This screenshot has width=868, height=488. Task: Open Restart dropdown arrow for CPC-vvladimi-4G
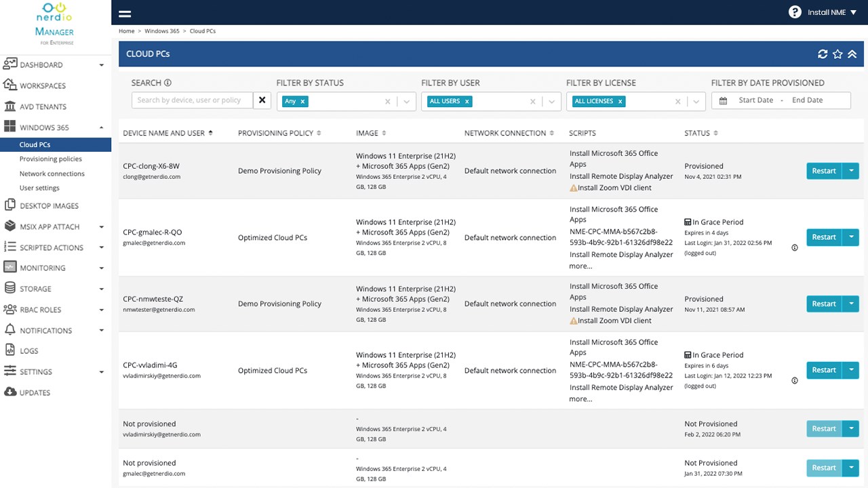851,370
